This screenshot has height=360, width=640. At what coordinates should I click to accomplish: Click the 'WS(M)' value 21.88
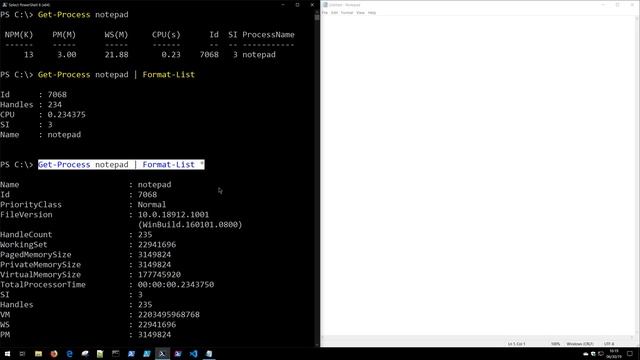[116, 55]
